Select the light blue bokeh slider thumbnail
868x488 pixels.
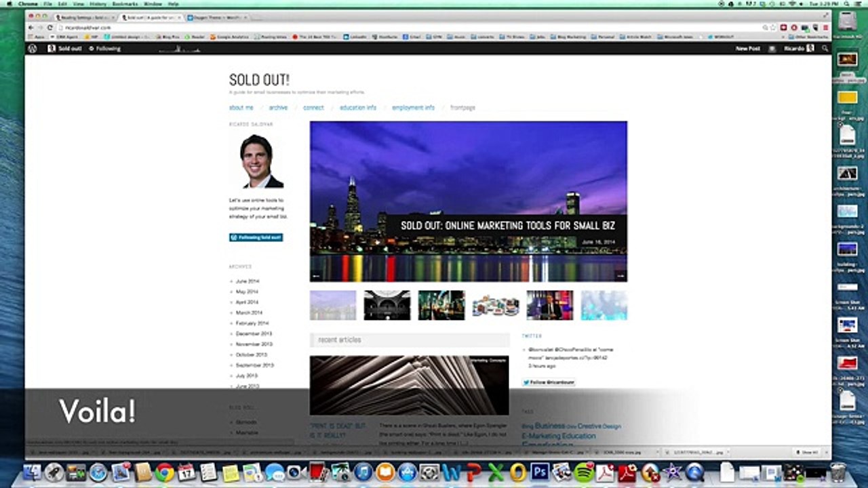604,305
